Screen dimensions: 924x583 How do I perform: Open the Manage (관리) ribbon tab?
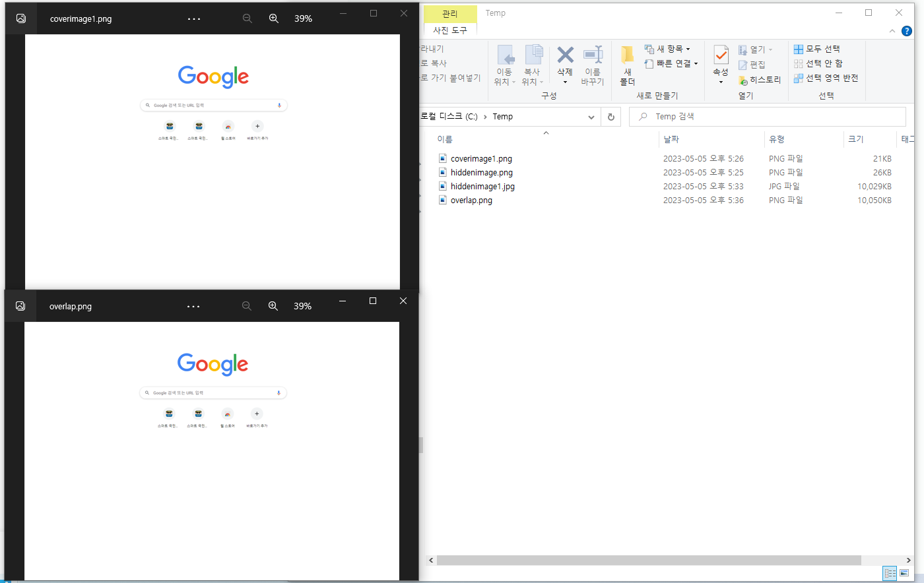(450, 14)
